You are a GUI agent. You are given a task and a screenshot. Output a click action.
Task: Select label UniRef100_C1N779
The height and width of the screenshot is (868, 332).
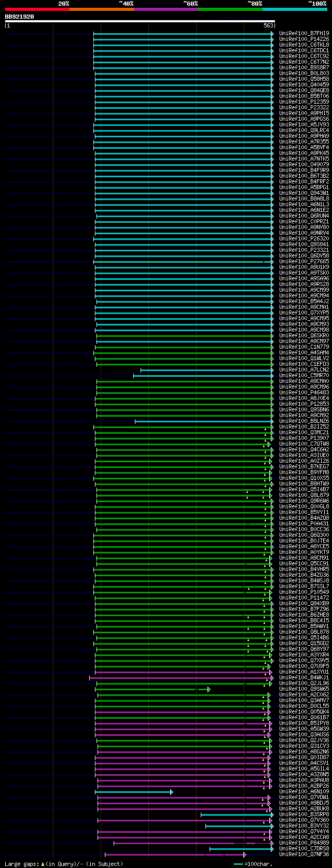(x=304, y=347)
